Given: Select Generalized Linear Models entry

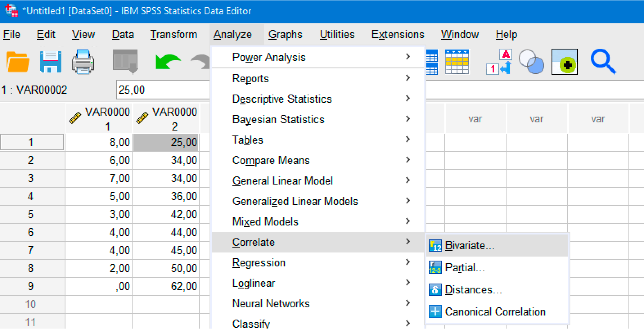Looking at the screenshot, I should [318, 201].
